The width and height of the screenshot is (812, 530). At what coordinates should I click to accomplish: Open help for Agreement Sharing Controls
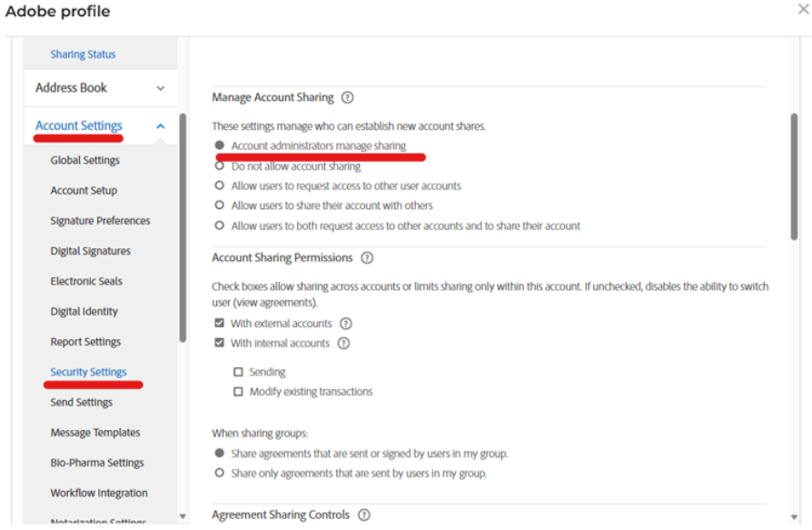click(x=363, y=515)
